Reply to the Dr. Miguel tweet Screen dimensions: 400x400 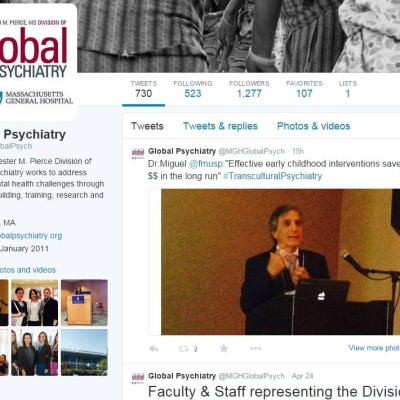154,349
